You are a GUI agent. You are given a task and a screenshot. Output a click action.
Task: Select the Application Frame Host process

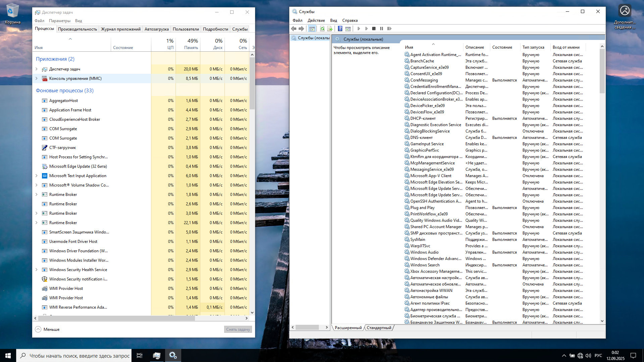(x=141, y=110)
